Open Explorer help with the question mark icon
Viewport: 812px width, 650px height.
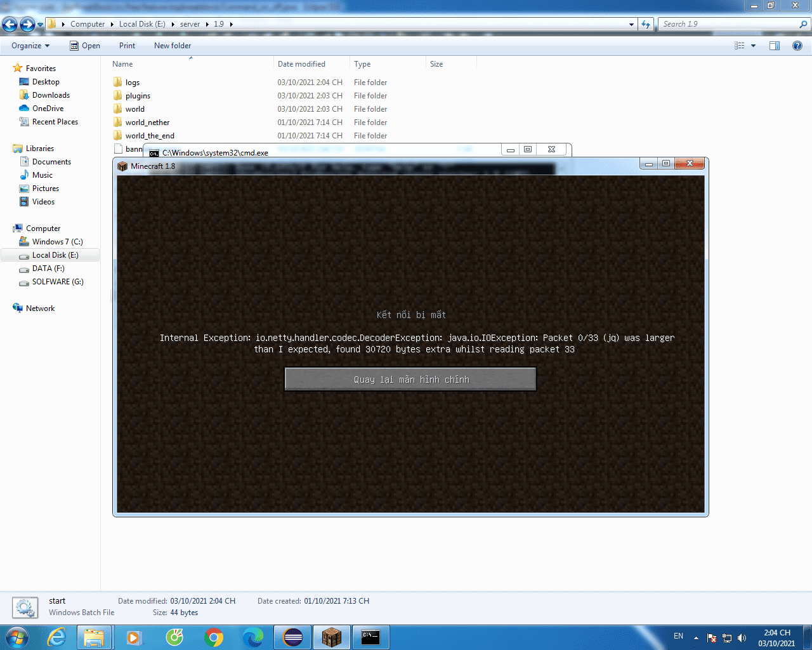(x=797, y=46)
